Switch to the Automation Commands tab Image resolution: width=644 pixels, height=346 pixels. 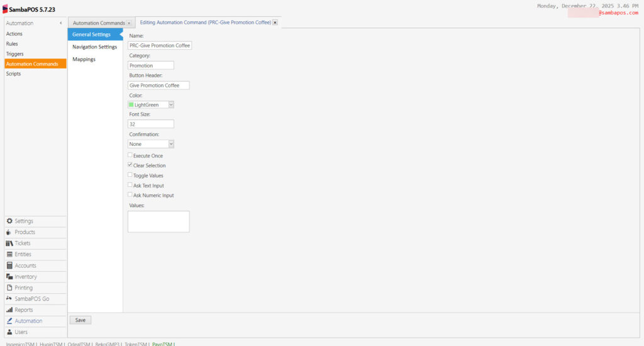tap(99, 23)
